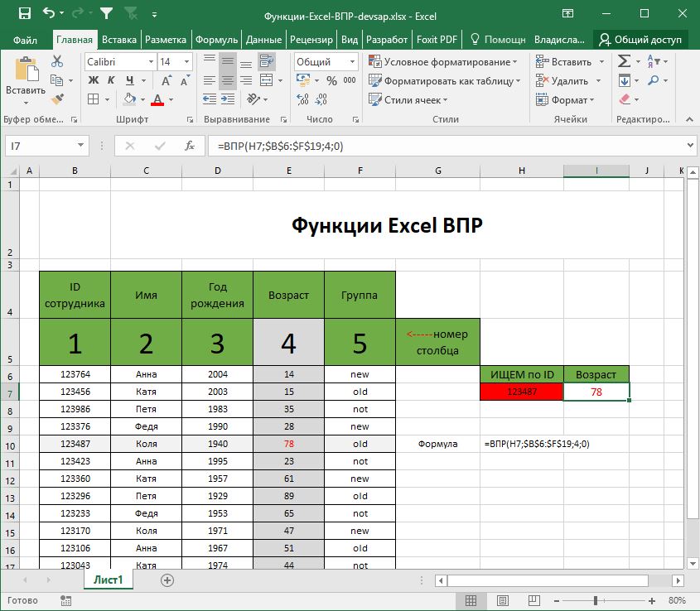This screenshot has width=700, height=611.
Task: Click the Decrease Indent icon
Action: [210, 99]
